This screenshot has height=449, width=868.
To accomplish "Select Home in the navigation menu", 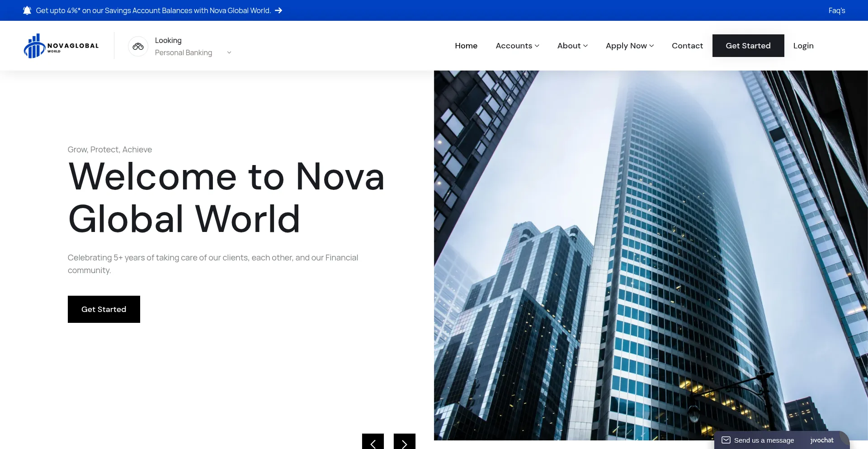I will [466, 46].
